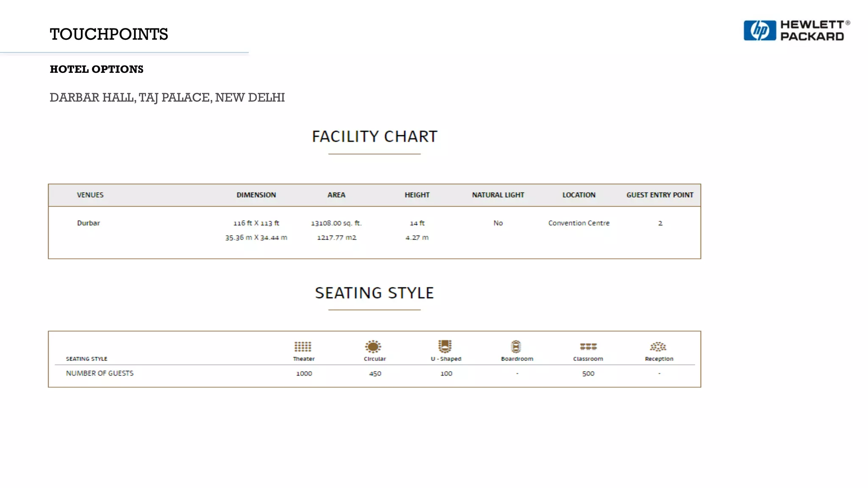Screen dimensions: 868x488
Task: Click the '4.27 m' height value
Action: (x=417, y=238)
